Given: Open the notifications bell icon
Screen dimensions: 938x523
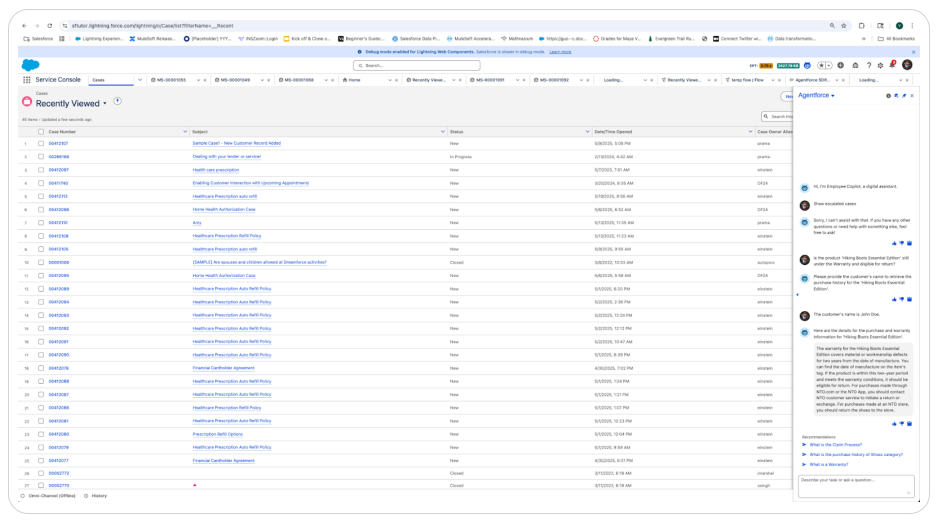Looking at the screenshot, I should (892, 65).
